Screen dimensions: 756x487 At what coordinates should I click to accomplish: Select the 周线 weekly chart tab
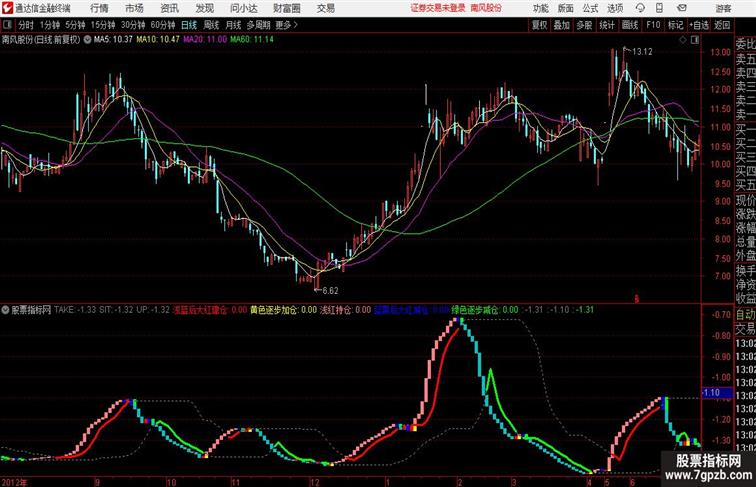[x=211, y=25]
